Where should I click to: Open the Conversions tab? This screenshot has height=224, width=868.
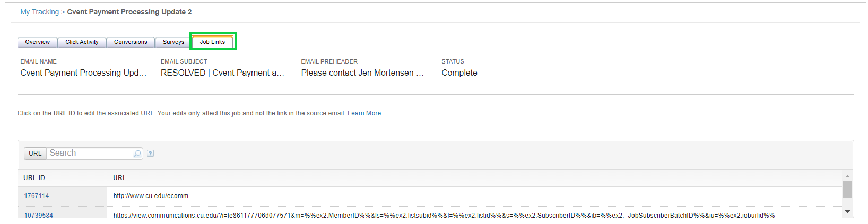click(x=131, y=42)
